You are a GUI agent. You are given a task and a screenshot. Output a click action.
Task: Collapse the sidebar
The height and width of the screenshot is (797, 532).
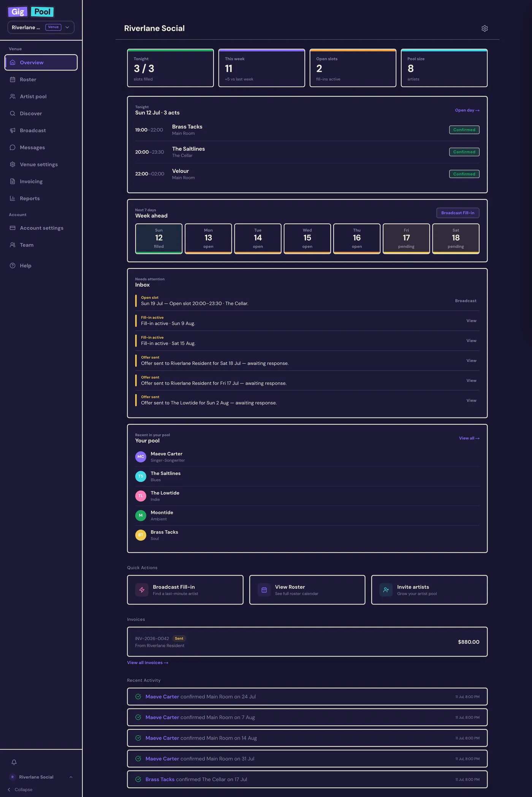click(20, 789)
